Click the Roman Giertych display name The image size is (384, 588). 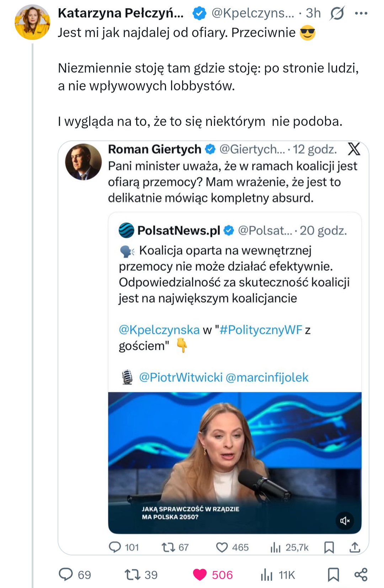[154, 149]
